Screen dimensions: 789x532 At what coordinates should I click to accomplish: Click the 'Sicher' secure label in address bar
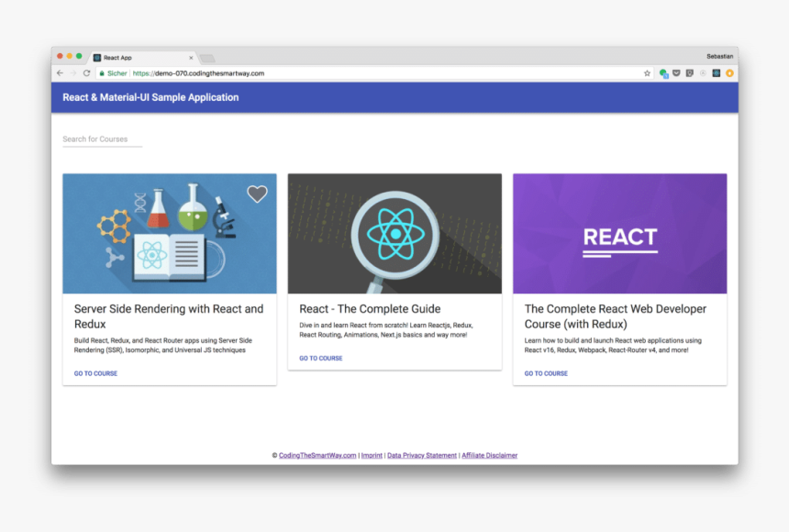coord(117,73)
